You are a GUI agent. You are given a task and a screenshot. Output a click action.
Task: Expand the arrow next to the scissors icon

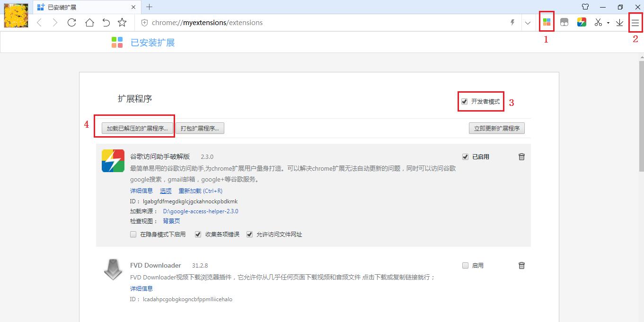[608, 22]
